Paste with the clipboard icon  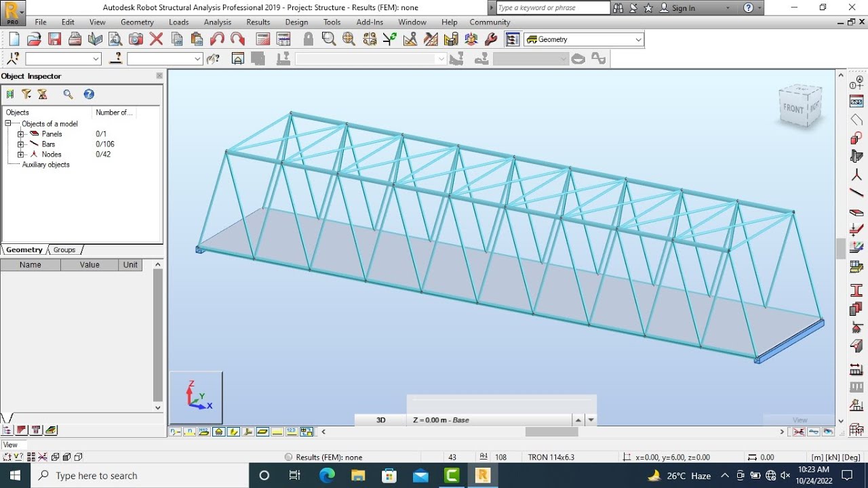(197, 39)
